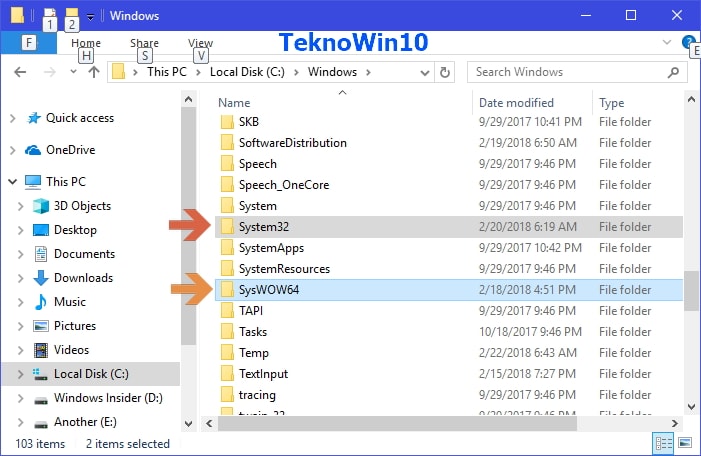Viewport: 701px width, 456px height.
Task: Refresh the current folder
Action: tap(445, 72)
